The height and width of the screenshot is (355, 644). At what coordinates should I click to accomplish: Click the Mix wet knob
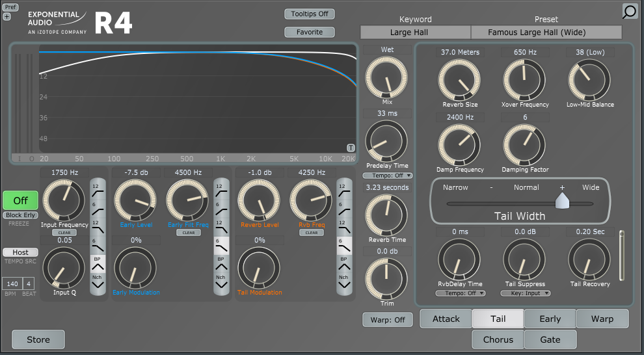(386, 77)
